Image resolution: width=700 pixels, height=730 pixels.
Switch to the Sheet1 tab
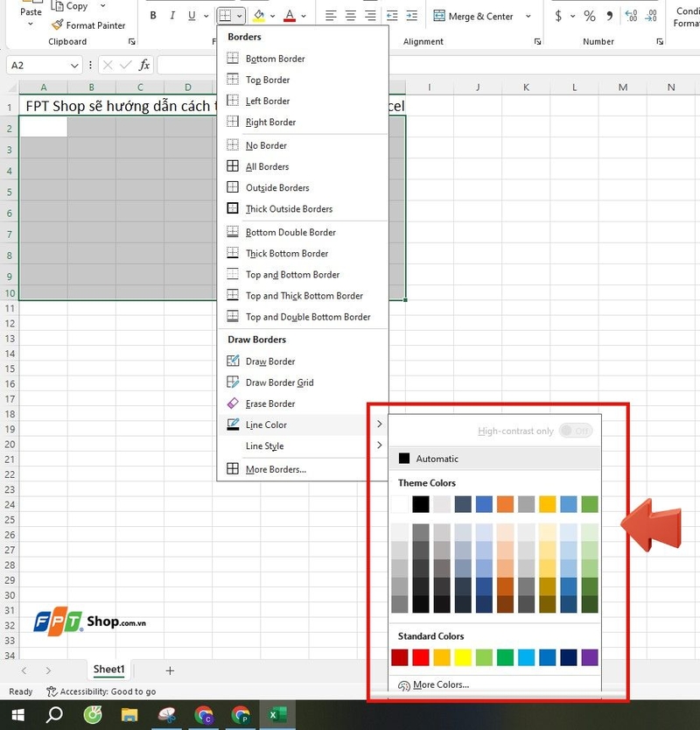[109, 670]
